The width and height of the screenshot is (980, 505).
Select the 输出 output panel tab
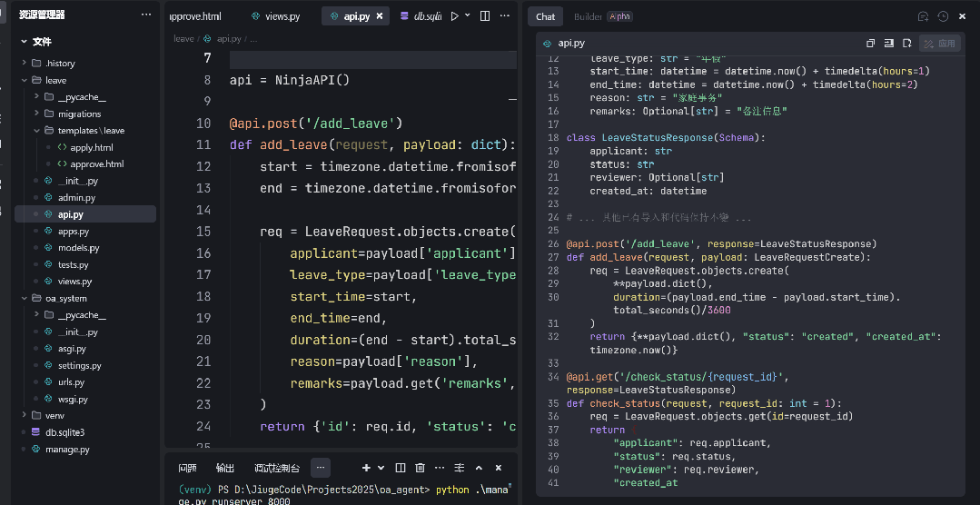click(225, 468)
